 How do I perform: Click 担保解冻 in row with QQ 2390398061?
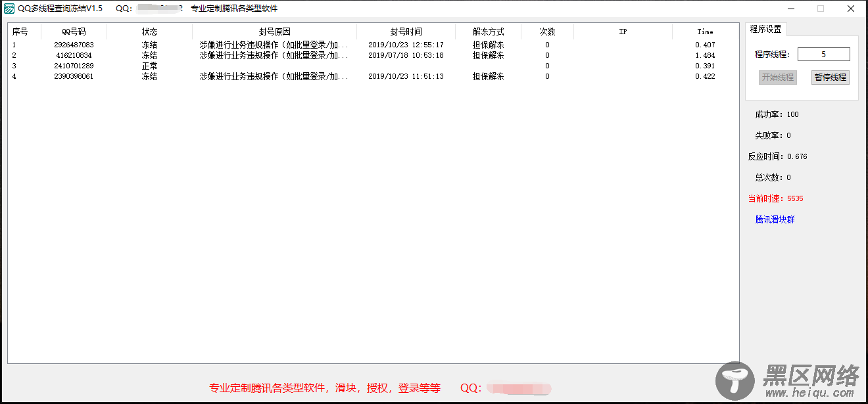pyautogui.click(x=488, y=76)
